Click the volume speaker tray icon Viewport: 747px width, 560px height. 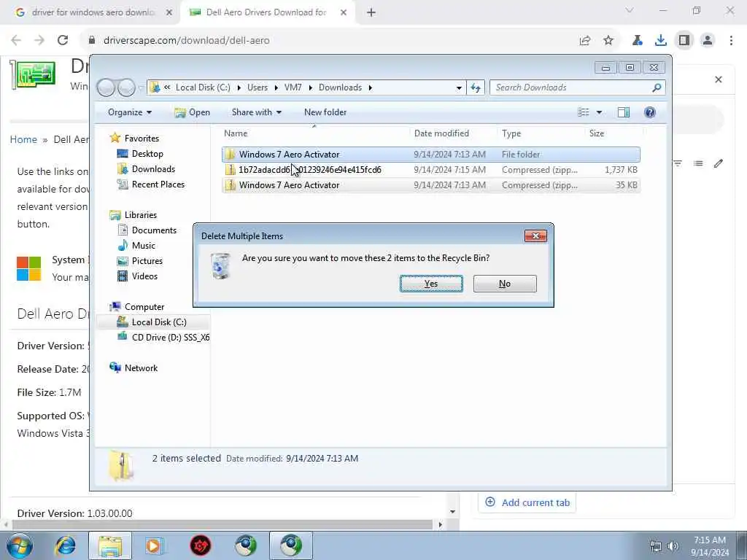coord(673,546)
